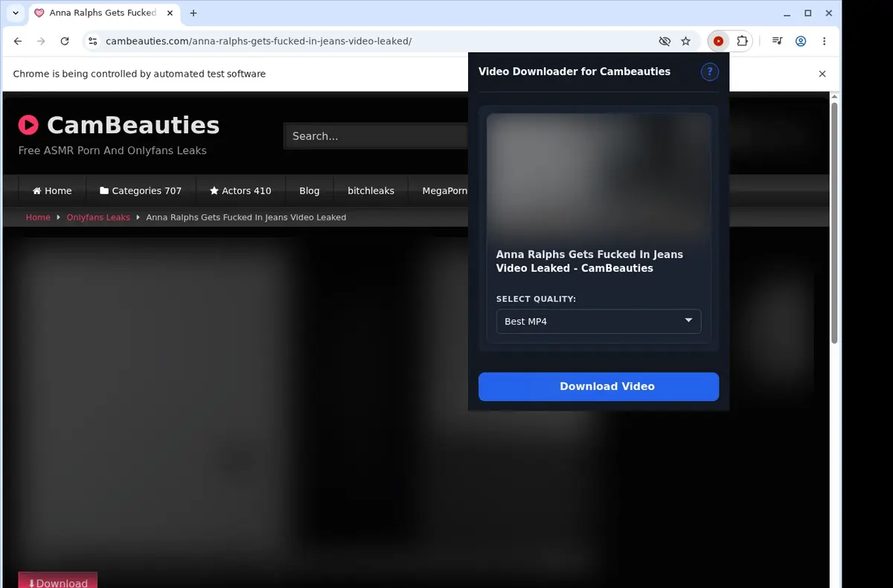
Task: Open the Home menu item
Action: pos(52,191)
